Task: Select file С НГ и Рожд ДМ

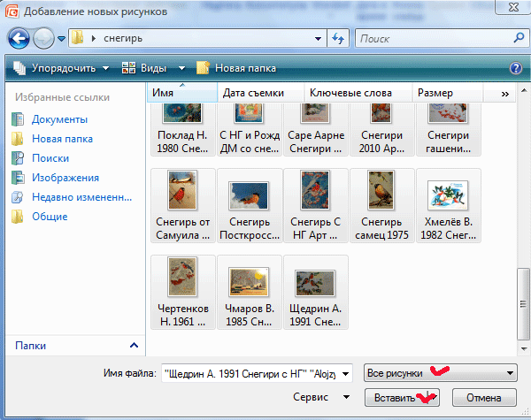Action: [x=250, y=129]
